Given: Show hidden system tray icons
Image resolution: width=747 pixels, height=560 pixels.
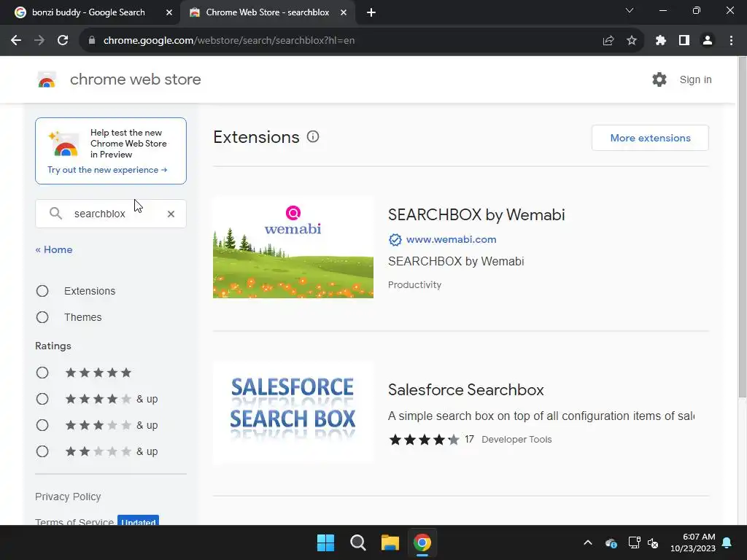Looking at the screenshot, I should point(588,542).
